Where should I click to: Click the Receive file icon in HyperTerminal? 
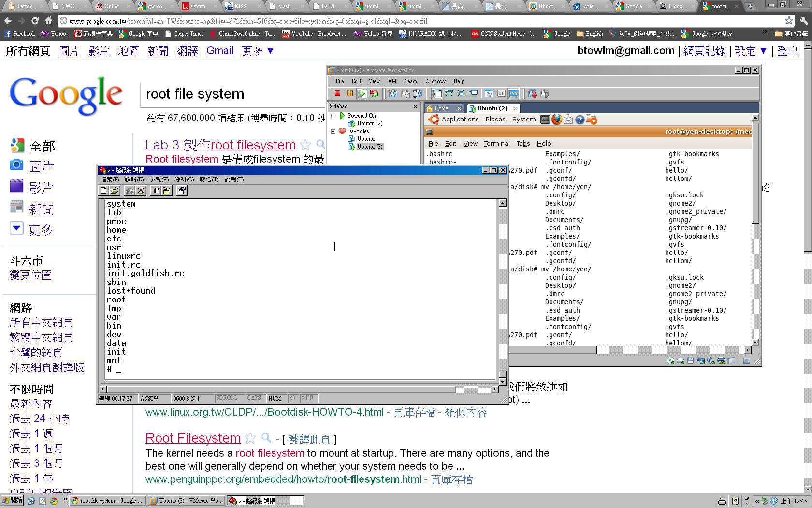pos(167,191)
